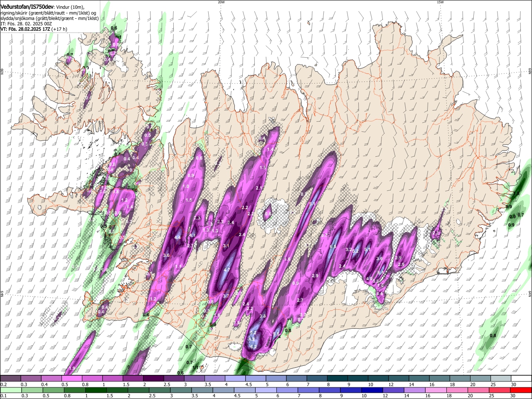Click the 'IT: Fös. 28. 02. 2025 00Z' line
Viewport: 532px width, 399px height.
(26, 24)
